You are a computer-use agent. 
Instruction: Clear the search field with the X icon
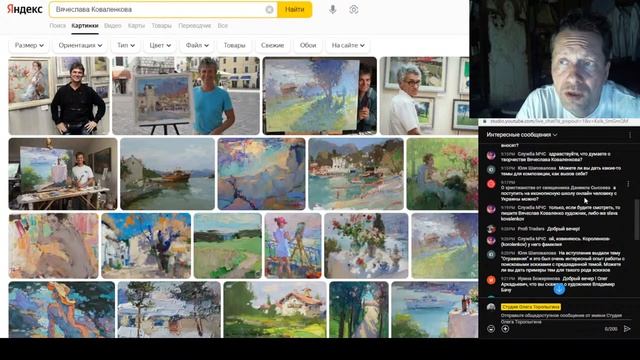click(269, 9)
